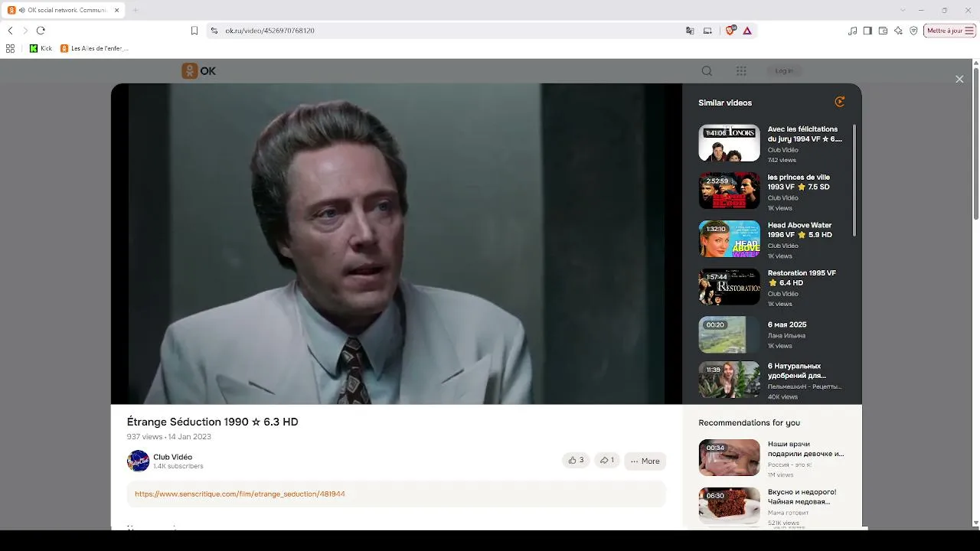Open the Club Vidéo channel avatar
The image size is (980, 551).
[138, 461]
